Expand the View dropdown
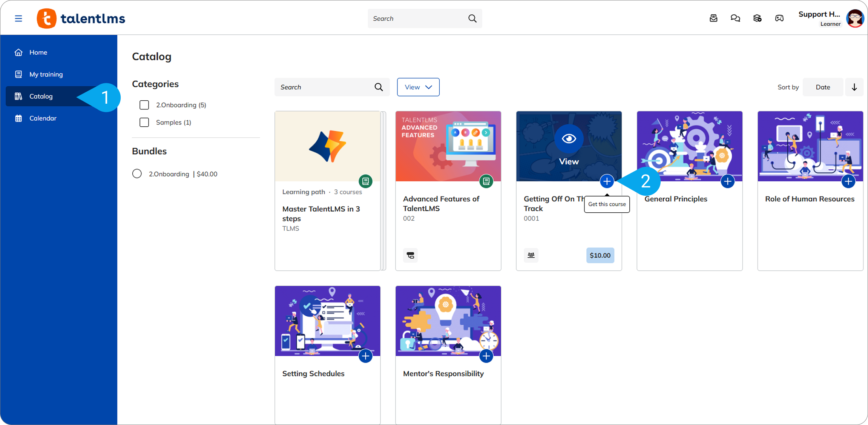The height and width of the screenshot is (425, 868). pyautogui.click(x=418, y=87)
